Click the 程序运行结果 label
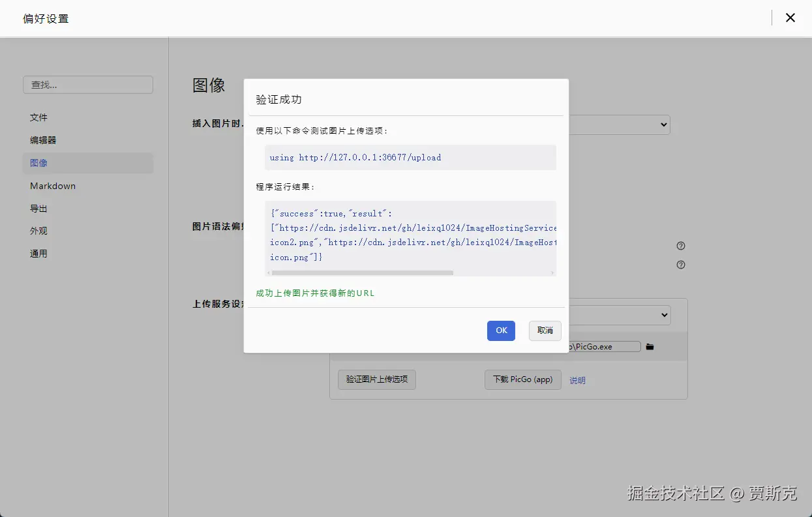Screen dimensions: 812x517 coord(286,187)
